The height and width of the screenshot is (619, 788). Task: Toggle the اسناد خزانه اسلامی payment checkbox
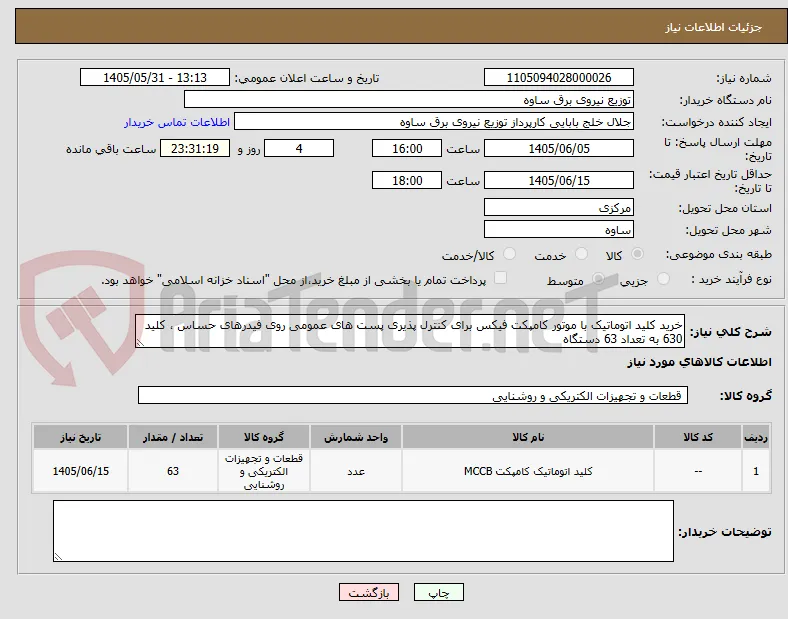(501, 278)
